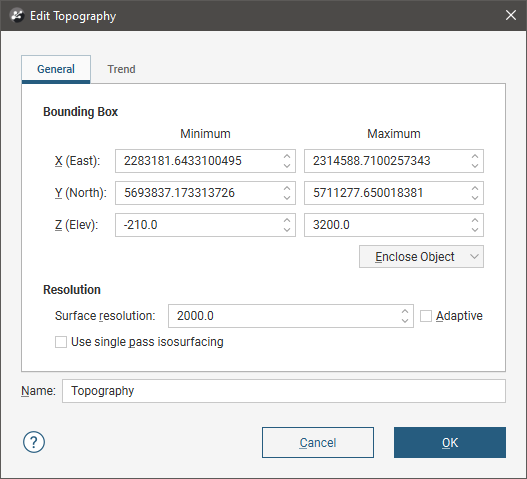The image size is (527, 479).
Task: Click the Leapfrog app icon in title bar
Action: coord(17,15)
